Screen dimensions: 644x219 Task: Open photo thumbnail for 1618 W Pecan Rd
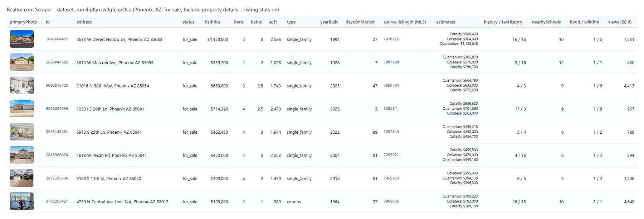22,155
